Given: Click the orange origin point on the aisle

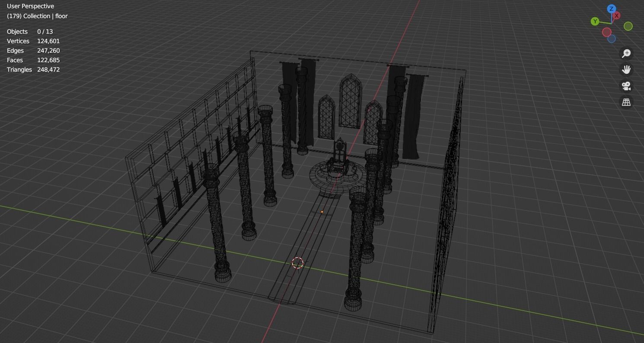Looking at the screenshot, I should 322,212.
